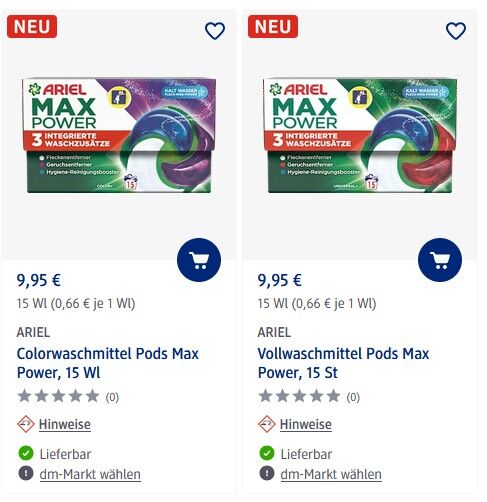Open Vollwaschmittel Pods Max Power title link
Screen dimensions: 487x502
coord(343,363)
